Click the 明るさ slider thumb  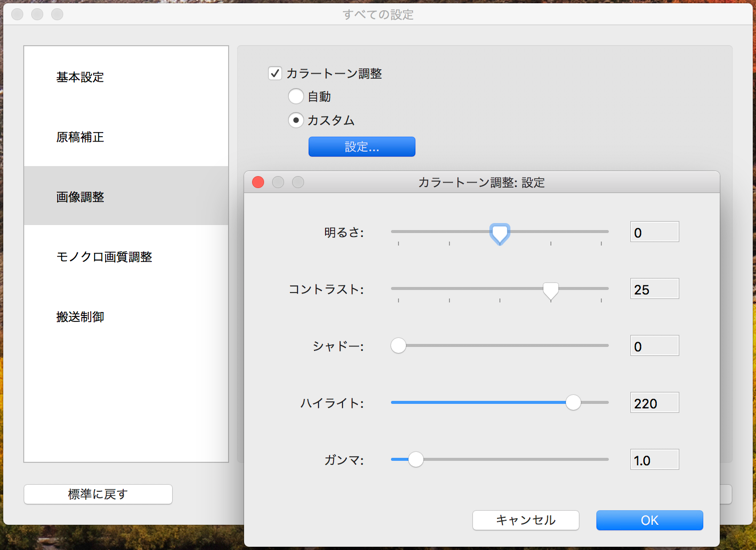[x=500, y=234]
